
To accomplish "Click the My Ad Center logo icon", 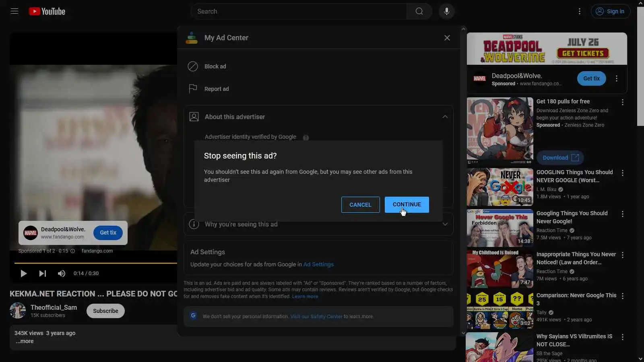I will tap(192, 38).
